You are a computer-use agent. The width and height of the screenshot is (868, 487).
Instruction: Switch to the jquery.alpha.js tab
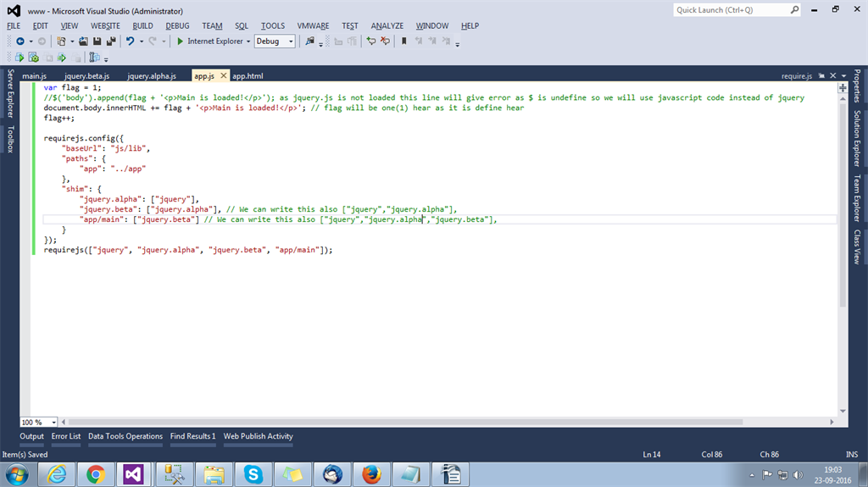[152, 76]
